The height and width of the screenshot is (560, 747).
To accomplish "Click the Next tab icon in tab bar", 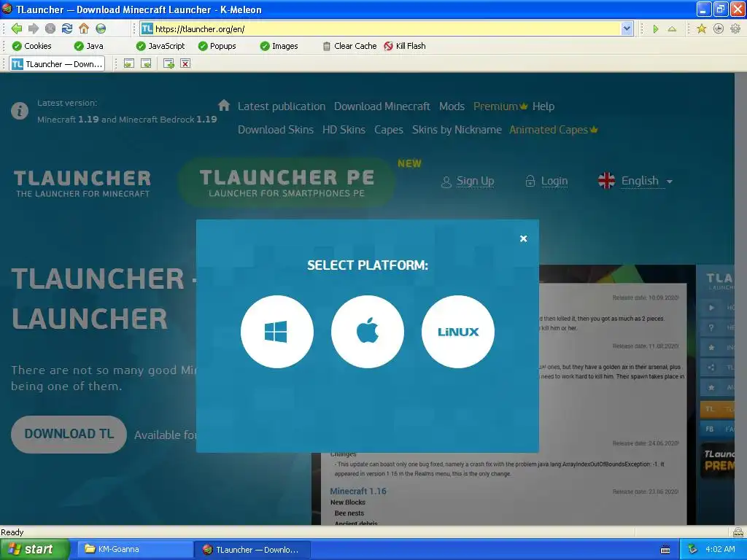I will (146, 64).
